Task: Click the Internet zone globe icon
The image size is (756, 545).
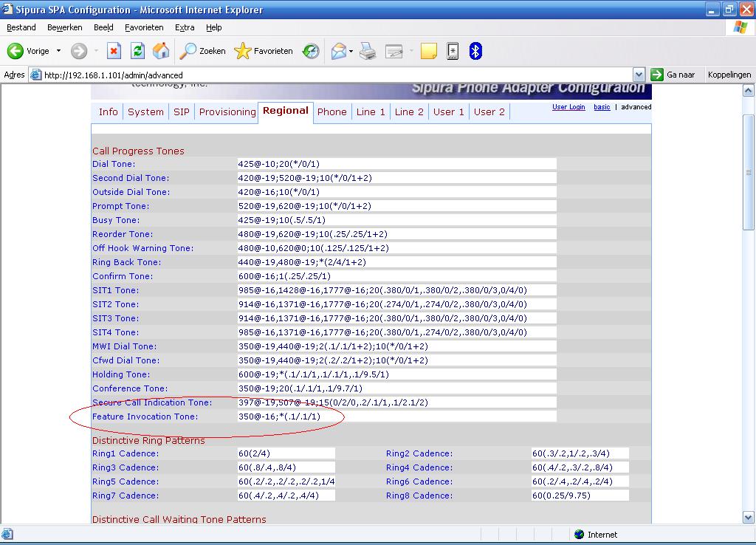Action: (580, 535)
